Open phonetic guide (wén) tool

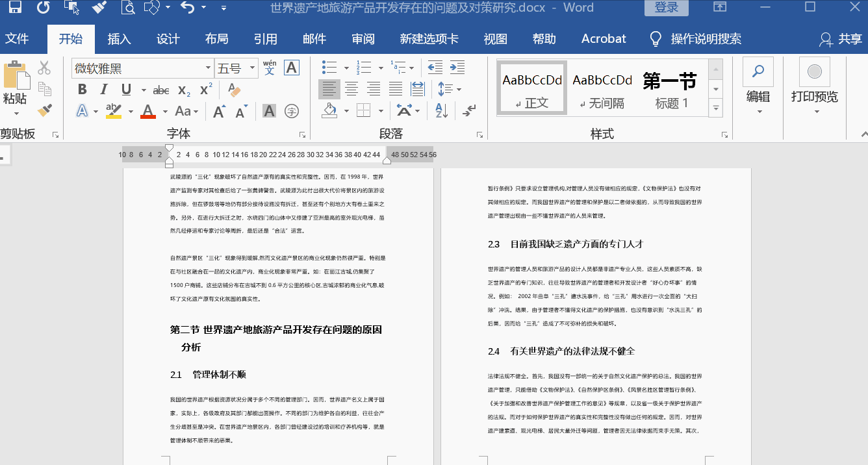[270, 68]
